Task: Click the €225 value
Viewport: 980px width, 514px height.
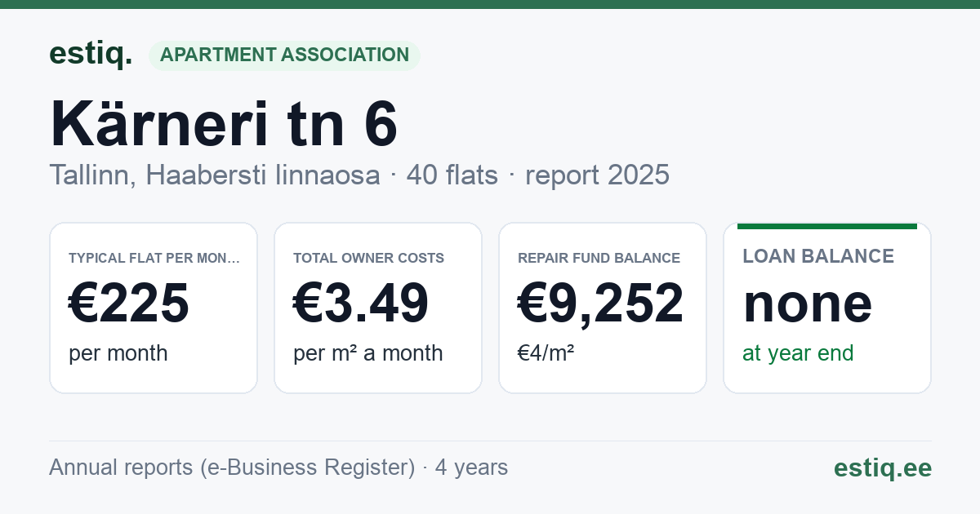Action: [129, 304]
